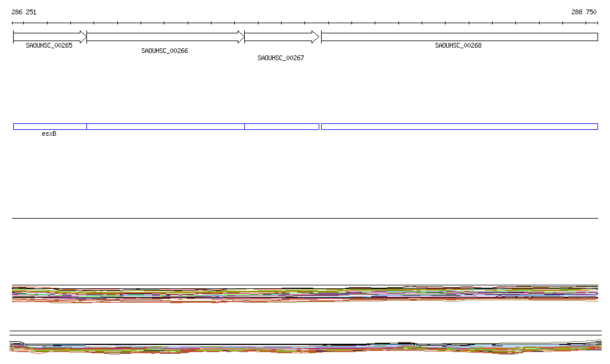The image size is (610, 364).
Task: Click the SAOUHSC_00267 text label
Action: (281, 58)
